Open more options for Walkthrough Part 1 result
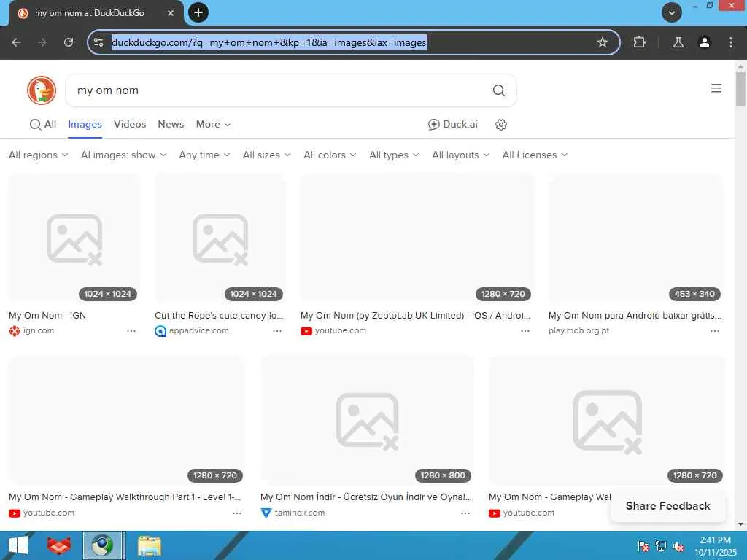 [237, 513]
